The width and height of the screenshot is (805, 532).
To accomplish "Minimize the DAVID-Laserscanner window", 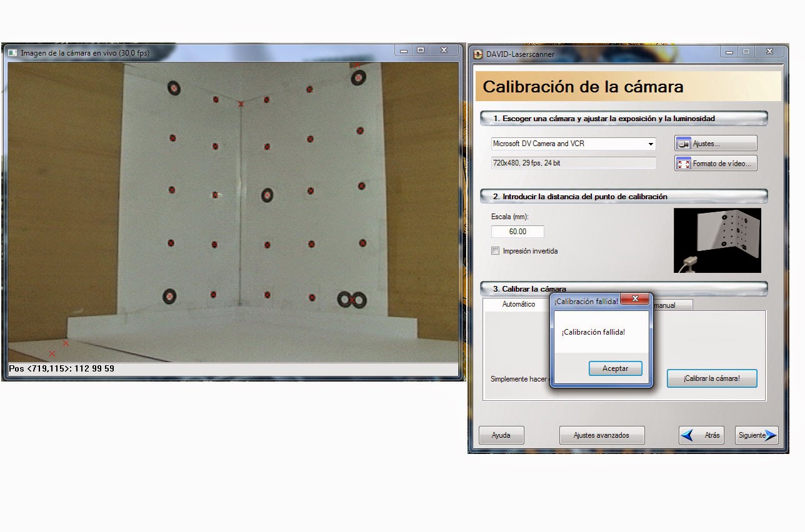I will [x=729, y=51].
